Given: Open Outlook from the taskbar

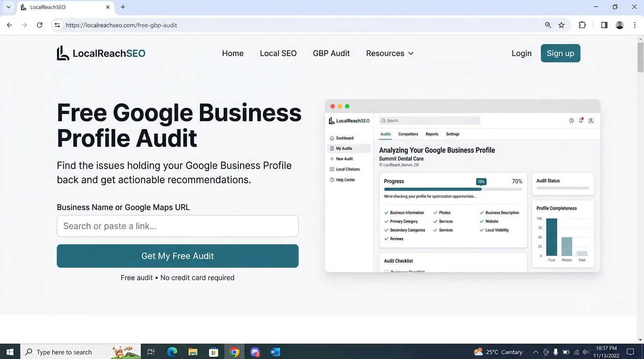Looking at the screenshot, I should [275, 352].
